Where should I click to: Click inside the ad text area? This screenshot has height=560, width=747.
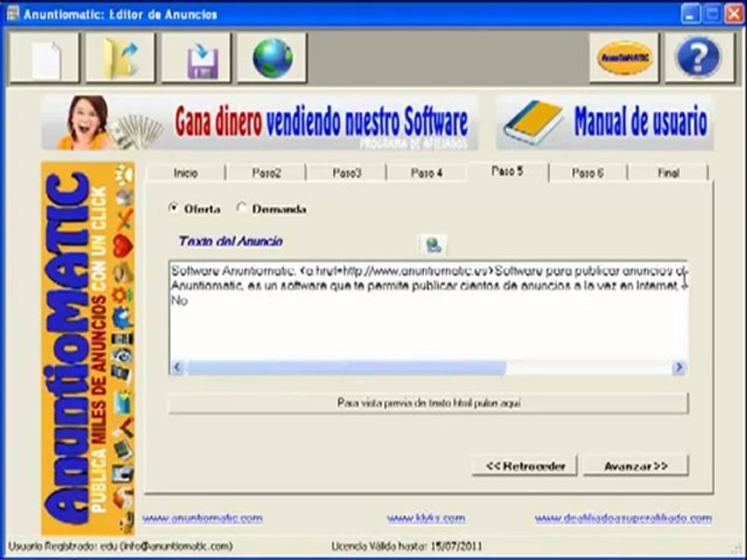tap(428, 318)
